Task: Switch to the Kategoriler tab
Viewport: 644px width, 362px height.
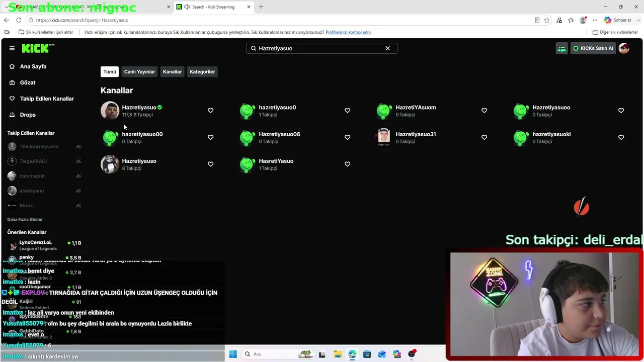Action: click(x=202, y=72)
